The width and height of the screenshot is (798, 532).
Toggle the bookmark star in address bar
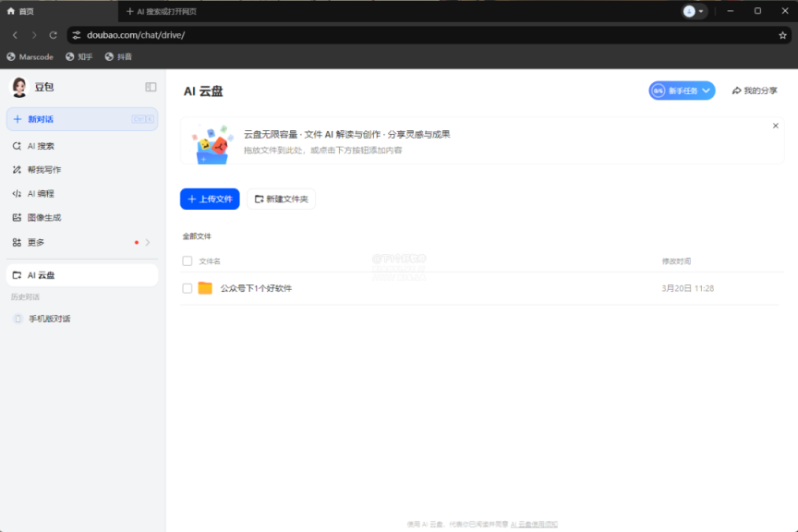click(x=783, y=34)
